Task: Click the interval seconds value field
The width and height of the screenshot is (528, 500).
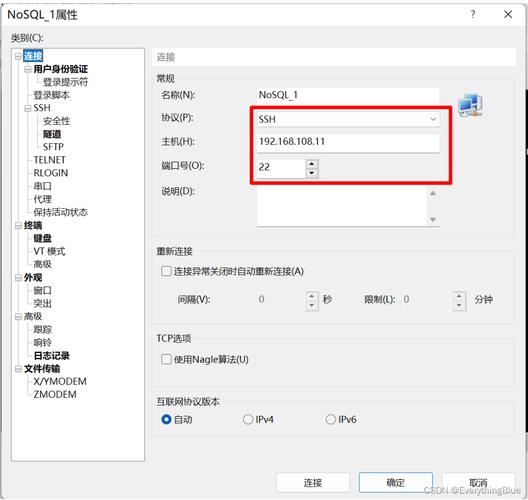Action: point(282,300)
